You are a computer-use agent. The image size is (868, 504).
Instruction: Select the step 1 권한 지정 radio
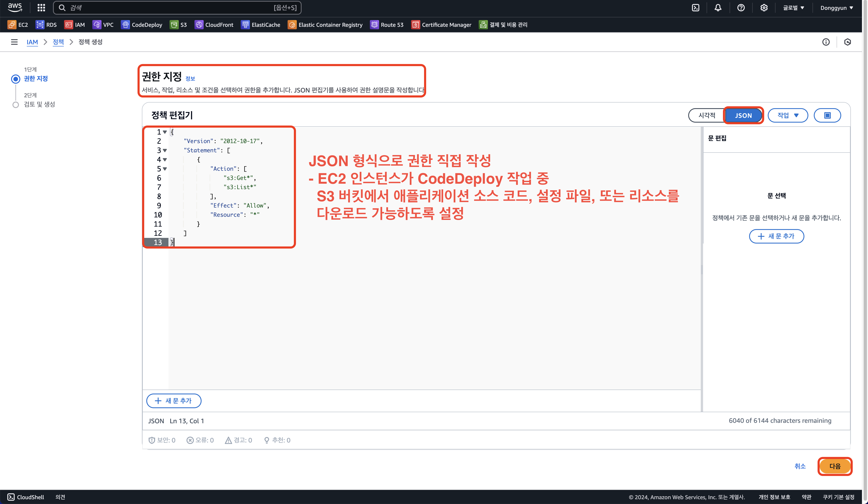coord(15,79)
